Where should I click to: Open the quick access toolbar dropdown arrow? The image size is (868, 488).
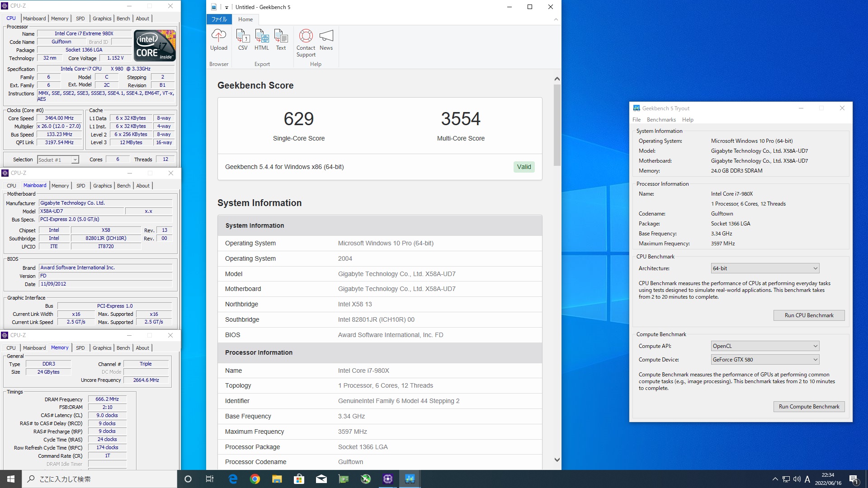pos(226,7)
